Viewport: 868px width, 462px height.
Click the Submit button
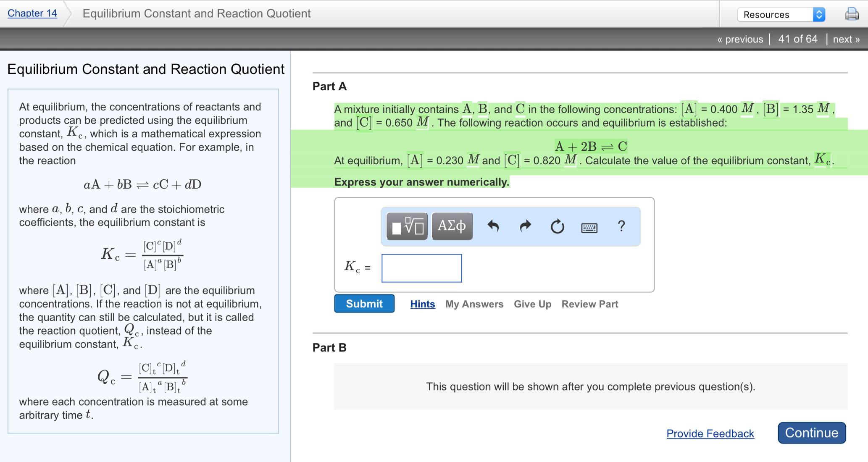(x=364, y=303)
